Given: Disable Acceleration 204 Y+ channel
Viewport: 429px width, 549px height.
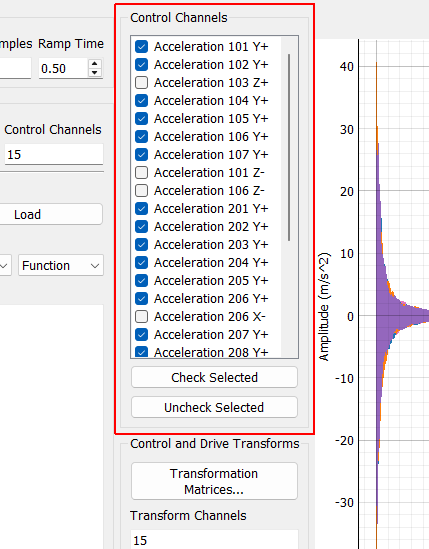Looking at the screenshot, I should (141, 263).
